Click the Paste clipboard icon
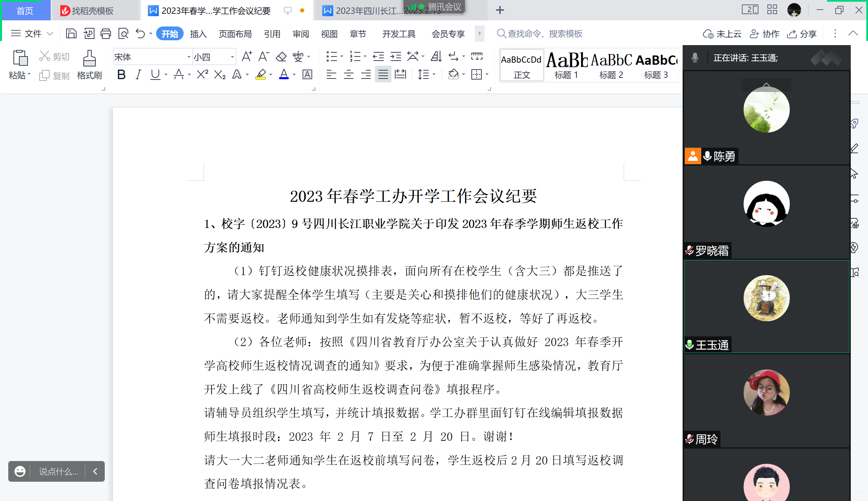This screenshot has height=501, width=868. (x=20, y=58)
